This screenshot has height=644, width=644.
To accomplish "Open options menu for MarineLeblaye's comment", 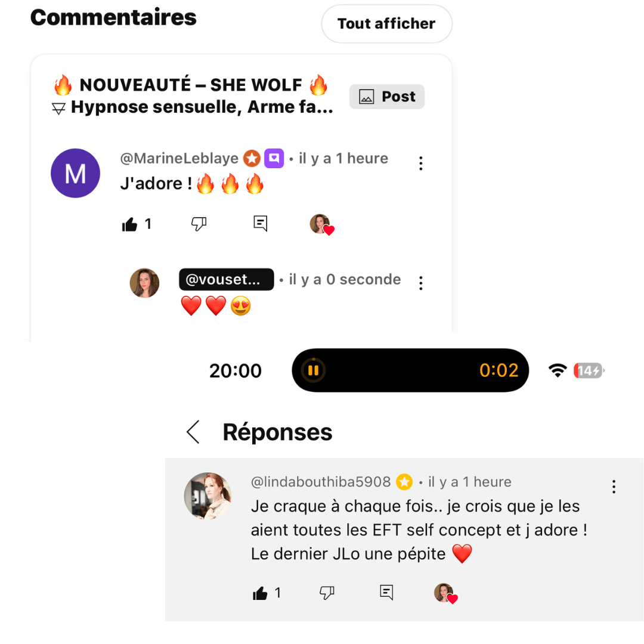I will click(421, 163).
